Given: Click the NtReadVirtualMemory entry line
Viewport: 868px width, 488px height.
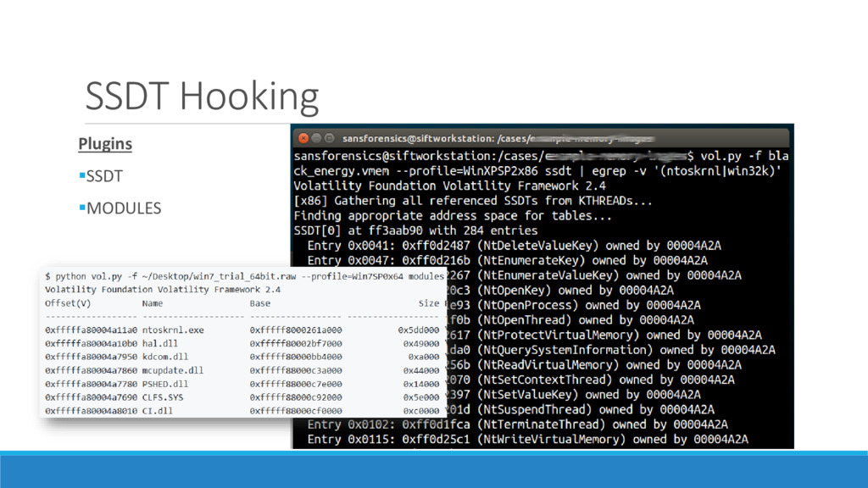Looking at the screenshot, I should pos(593,365).
